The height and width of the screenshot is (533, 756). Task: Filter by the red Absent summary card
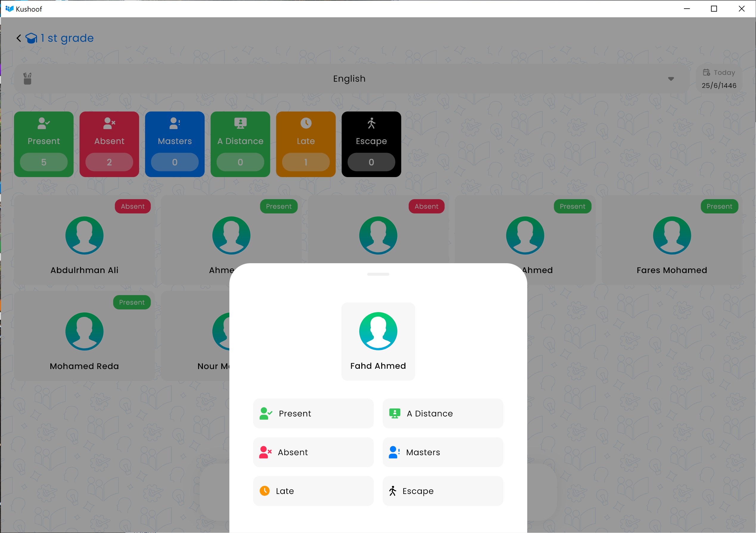pyautogui.click(x=109, y=144)
